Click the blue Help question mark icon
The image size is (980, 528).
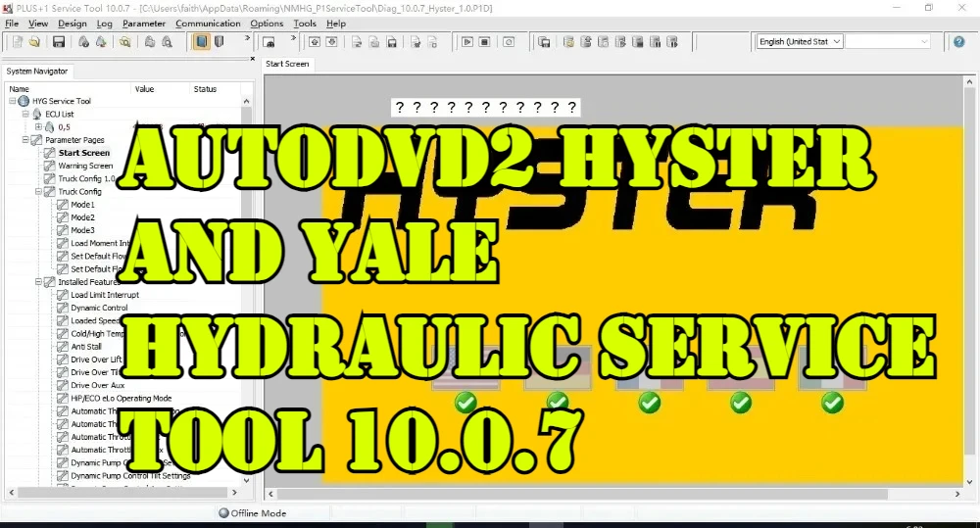[x=958, y=42]
